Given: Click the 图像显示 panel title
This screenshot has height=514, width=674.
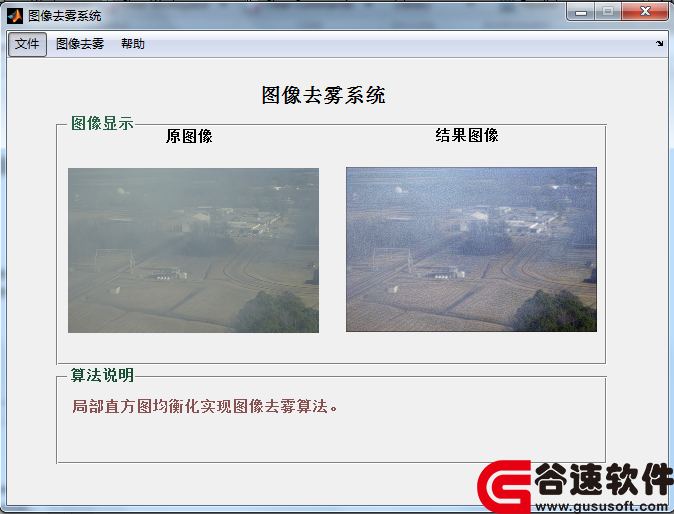Looking at the screenshot, I should [x=102, y=123].
